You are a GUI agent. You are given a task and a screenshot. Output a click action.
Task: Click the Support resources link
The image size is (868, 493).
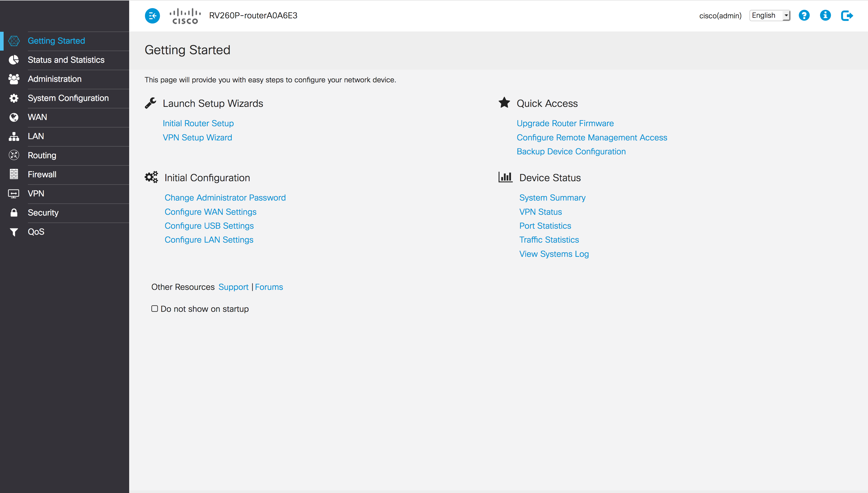point(233,287)
